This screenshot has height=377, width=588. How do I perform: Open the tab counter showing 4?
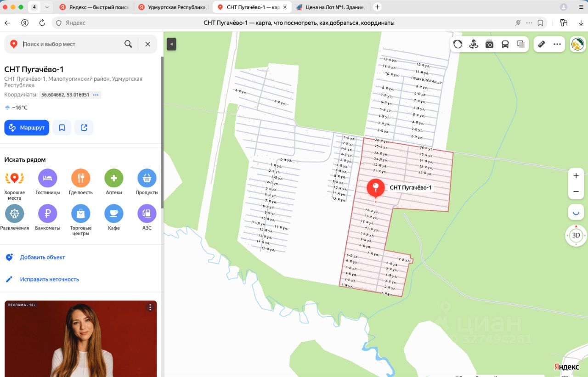[34, 7]
